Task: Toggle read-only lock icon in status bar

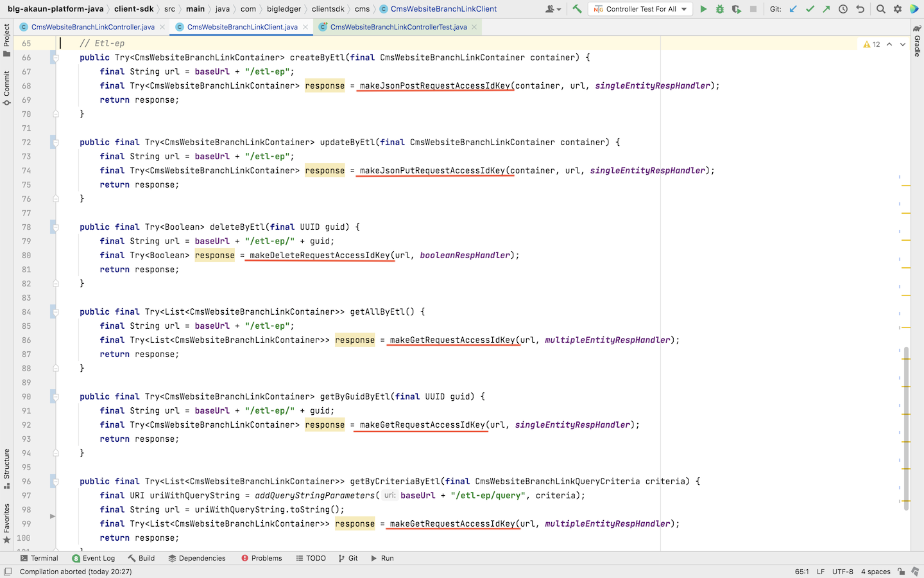Action: click(902, 572)
